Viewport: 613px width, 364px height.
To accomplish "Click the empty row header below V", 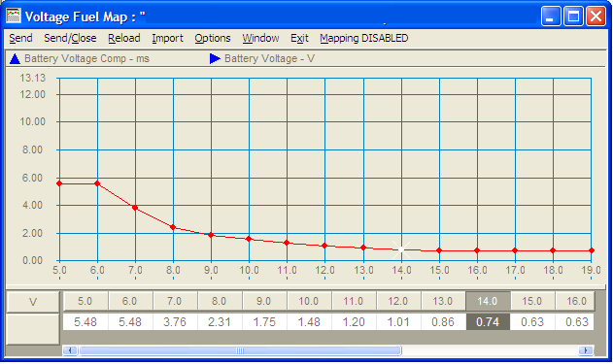I will tap(33, 329).
